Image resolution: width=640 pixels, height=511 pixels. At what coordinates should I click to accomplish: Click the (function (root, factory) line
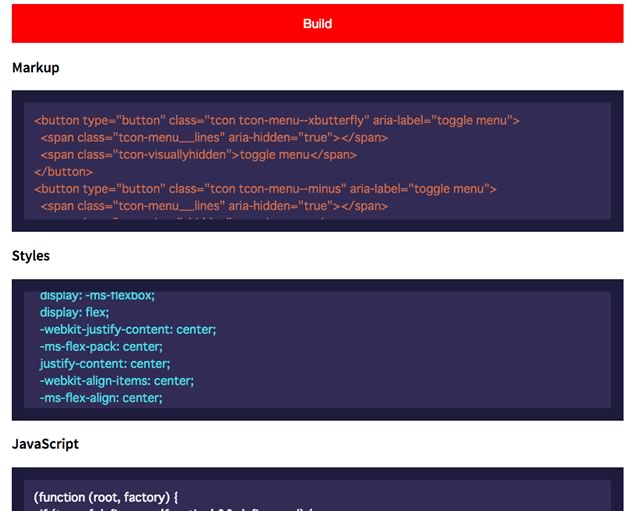coord(106,498)
